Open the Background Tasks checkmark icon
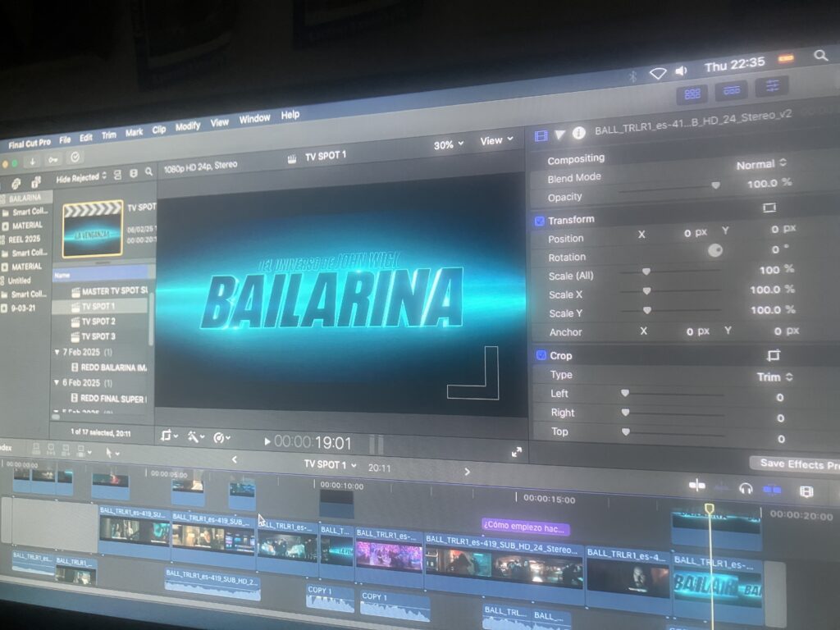840x630 pixels. click(x=75, y=157)
